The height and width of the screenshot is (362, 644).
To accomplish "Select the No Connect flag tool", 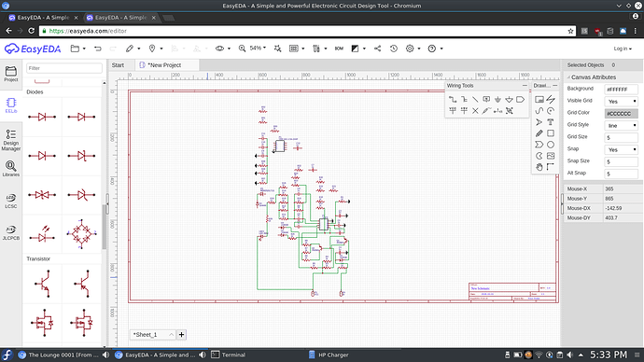I will [475, 110].
